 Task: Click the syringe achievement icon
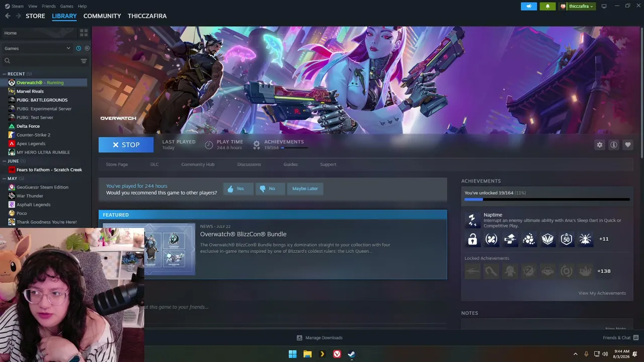tap(510, 239)
